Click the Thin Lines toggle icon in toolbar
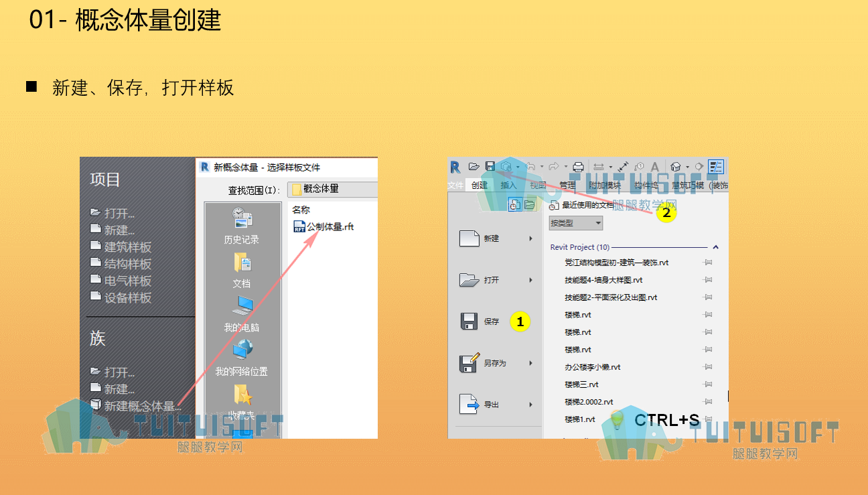Screen dimensions: 868x495 pyautogui.click(x=716, y=167)
